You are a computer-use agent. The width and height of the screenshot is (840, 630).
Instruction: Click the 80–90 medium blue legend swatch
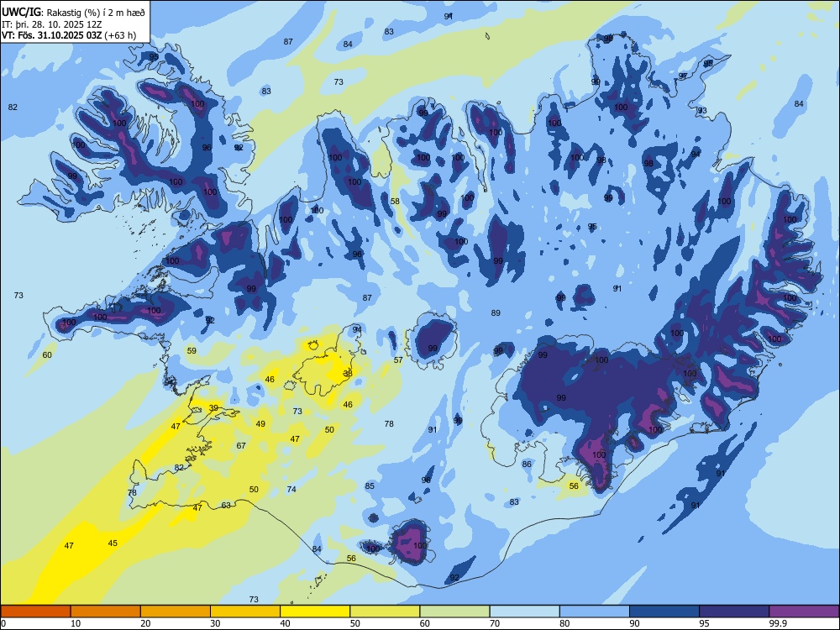(594, 612)
